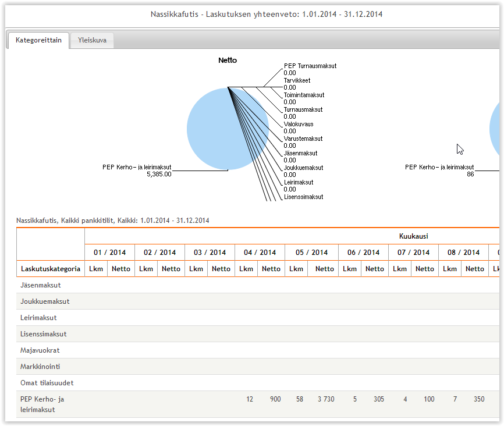Click the 04 / 2014 month header

(x=260, y=253)
